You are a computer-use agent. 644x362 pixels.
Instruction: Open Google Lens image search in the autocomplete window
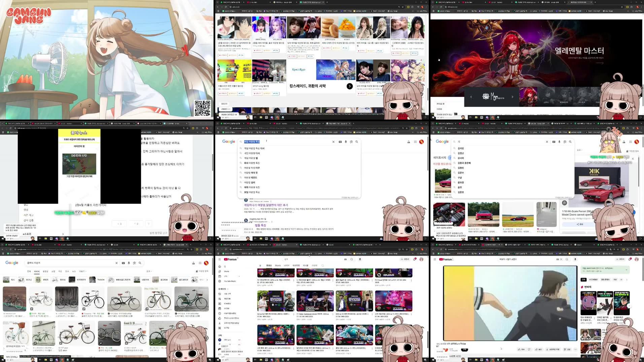pyautogui.click(x=351, y=142)
